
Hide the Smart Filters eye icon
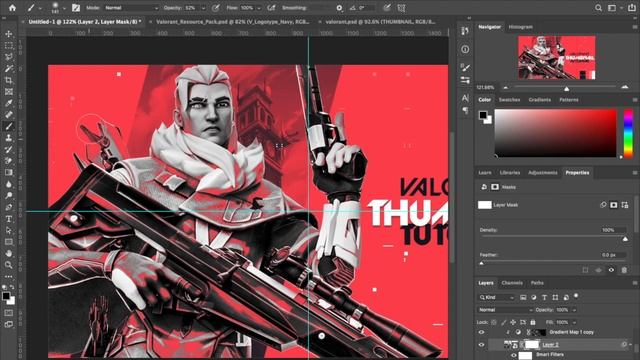click(x=513, y=355)
